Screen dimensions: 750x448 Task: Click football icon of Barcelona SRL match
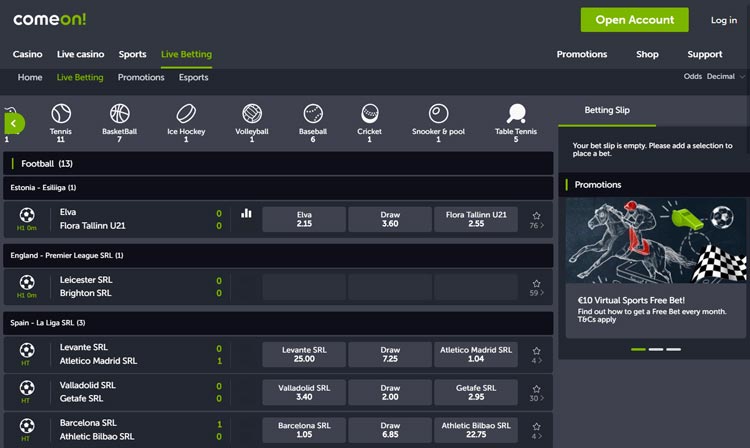pos(27,426)
